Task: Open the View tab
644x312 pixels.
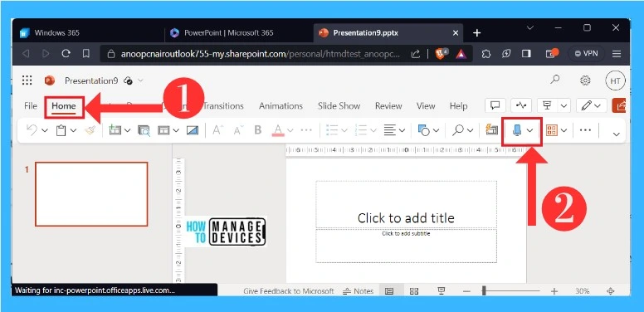Action: (x=426, y=106)
